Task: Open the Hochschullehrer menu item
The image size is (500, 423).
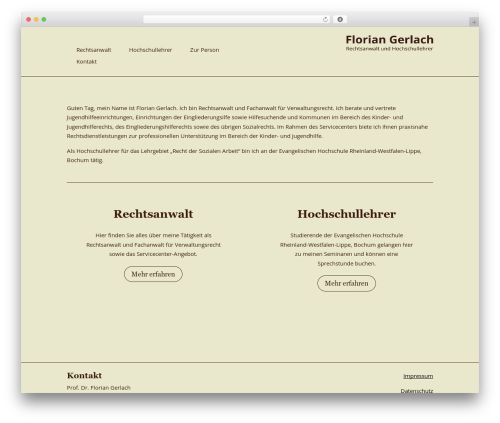Action: coord(150,50)
